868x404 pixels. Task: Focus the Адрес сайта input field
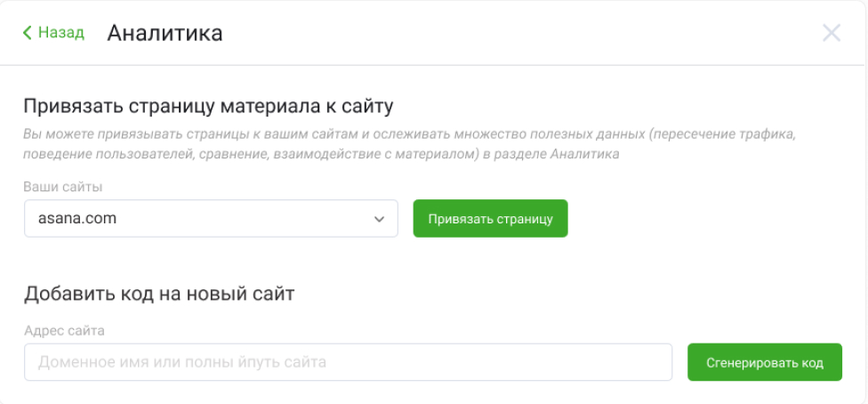[x=348, y=362]
